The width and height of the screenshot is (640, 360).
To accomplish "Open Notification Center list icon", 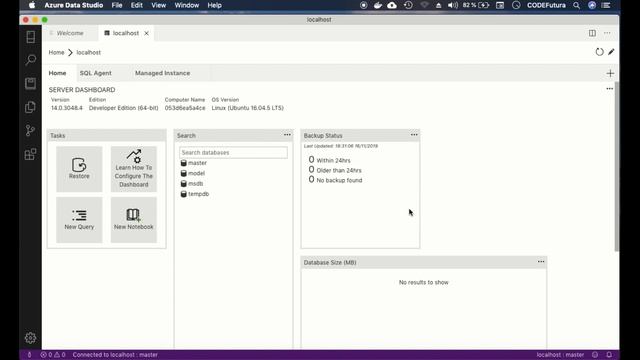I will pos(606,5).
